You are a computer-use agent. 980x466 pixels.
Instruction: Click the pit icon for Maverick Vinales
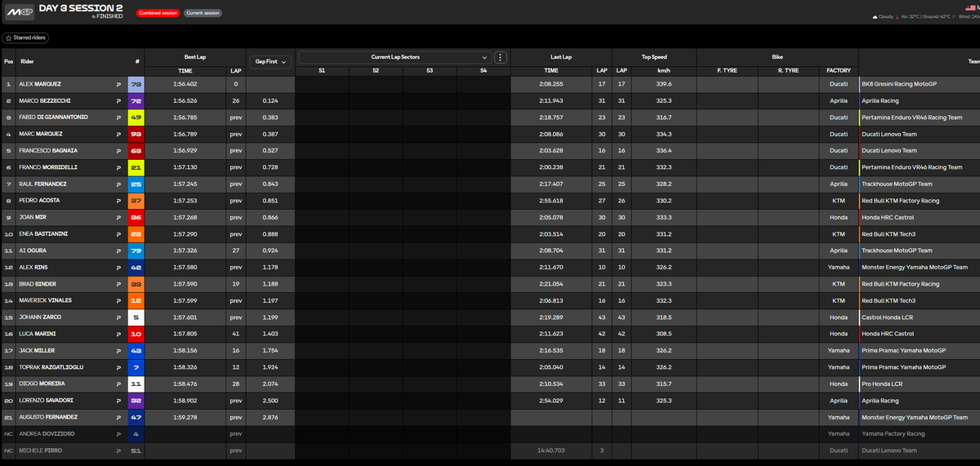[118, 300]
